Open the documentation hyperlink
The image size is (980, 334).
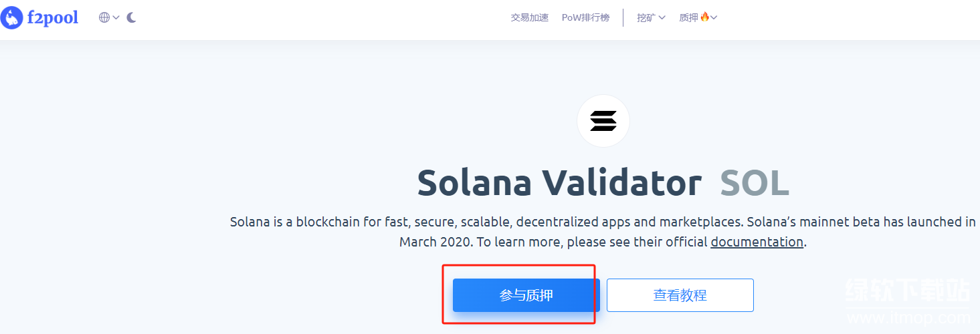coord(757,242)
